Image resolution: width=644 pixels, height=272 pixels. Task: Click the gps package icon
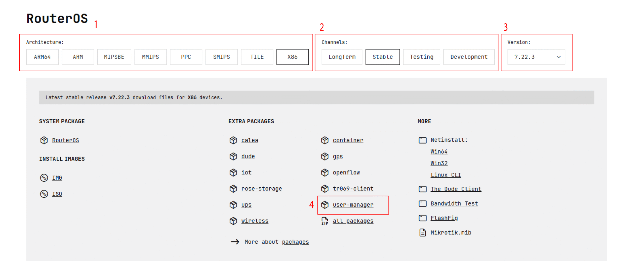click(325, 156)
